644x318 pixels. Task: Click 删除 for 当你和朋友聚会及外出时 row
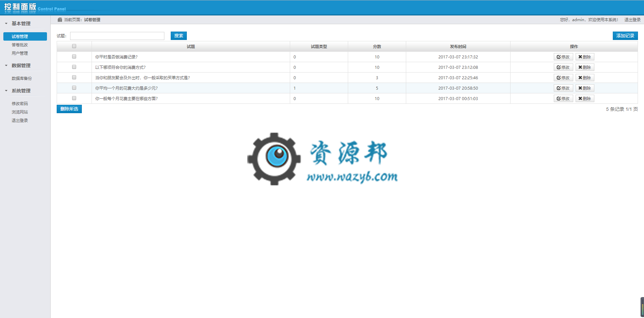point(585,78)
